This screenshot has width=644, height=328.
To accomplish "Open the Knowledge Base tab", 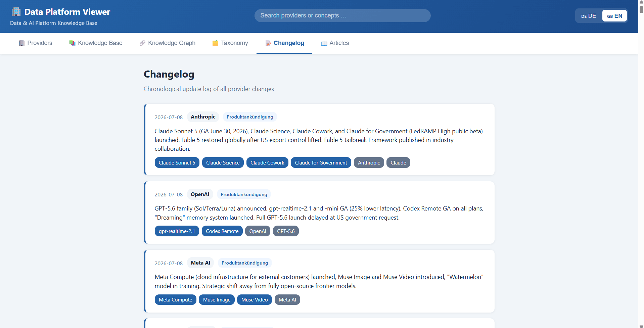I will [x=96, y=43].
